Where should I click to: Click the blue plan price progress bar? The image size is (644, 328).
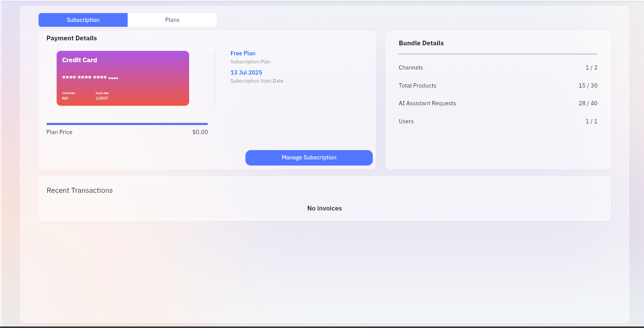coord(127,124)
